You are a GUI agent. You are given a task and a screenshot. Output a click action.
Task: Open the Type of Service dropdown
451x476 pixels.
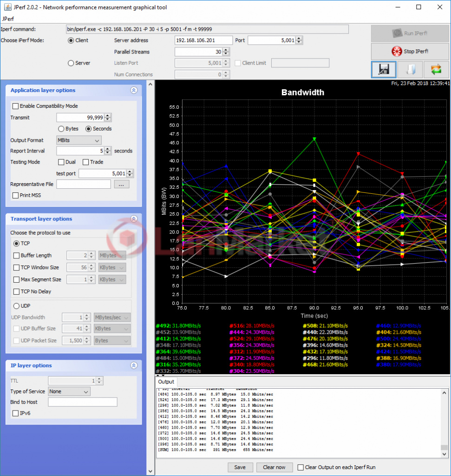(69, 391)
